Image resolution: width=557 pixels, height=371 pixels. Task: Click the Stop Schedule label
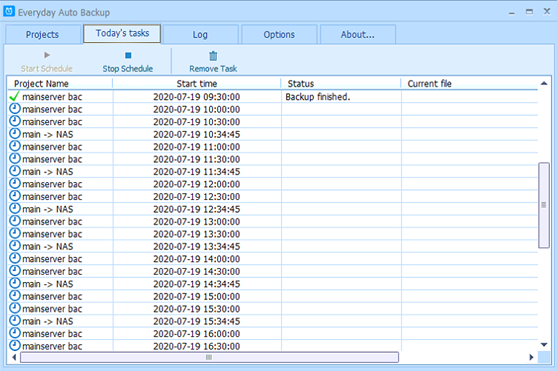[128, 69]
